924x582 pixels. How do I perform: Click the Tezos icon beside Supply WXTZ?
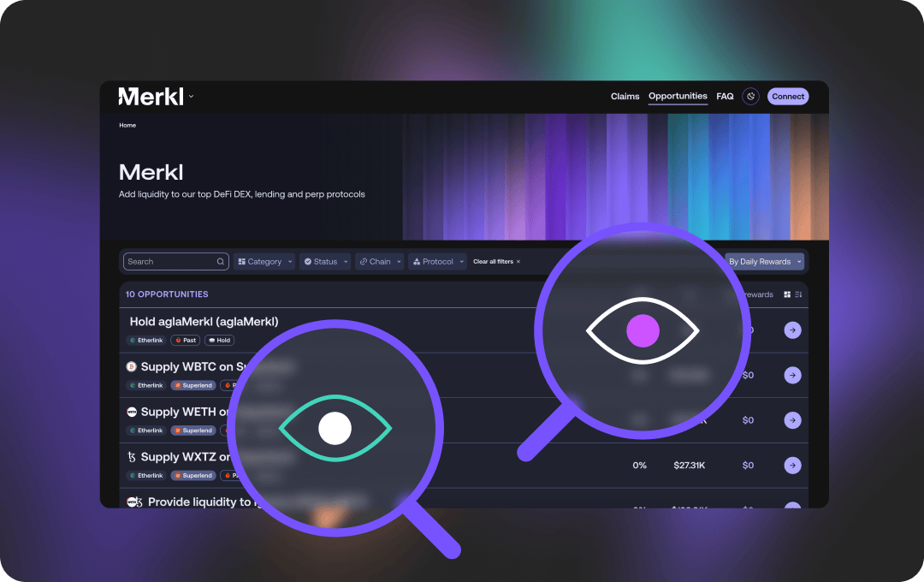[x=132, y=457]
